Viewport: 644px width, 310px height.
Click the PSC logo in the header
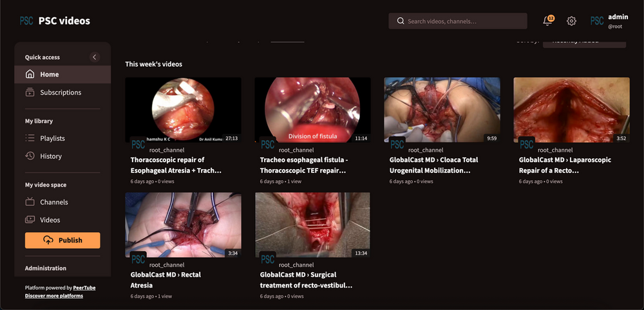[x=26, y=21]
